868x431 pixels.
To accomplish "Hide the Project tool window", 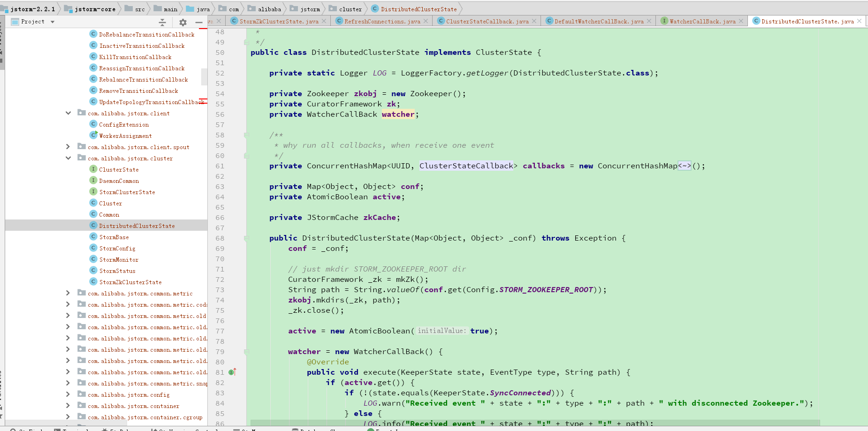I will pos(199,22).
